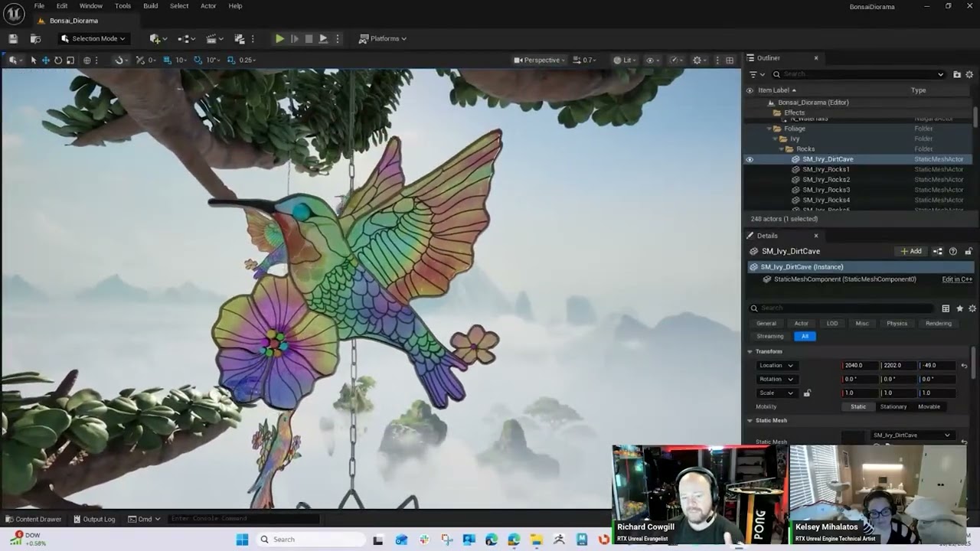
Task: Set Mobility to Movable
Action: click(929, 406)
